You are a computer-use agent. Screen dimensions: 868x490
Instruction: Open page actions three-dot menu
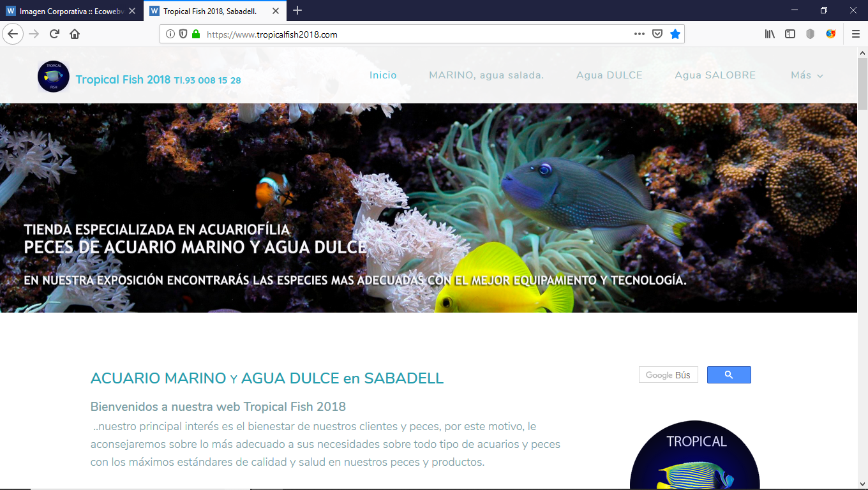click(x=640, y=34)
